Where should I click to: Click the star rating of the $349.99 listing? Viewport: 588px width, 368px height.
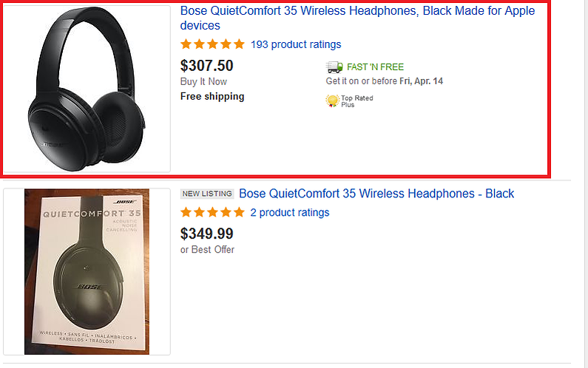(x=212, y=213)
